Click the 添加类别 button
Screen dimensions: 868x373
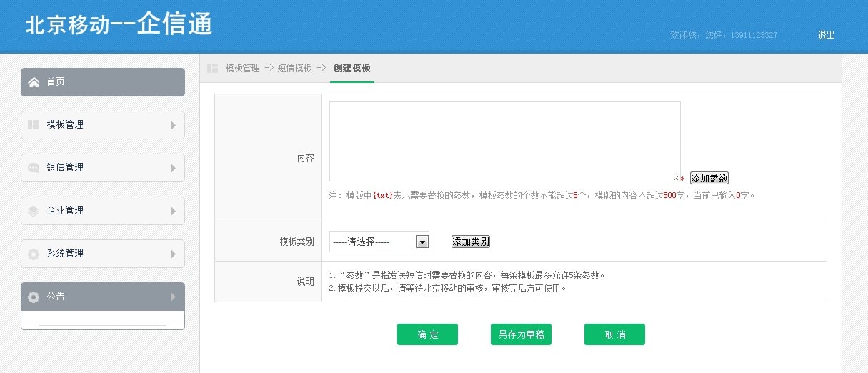[x=471, y=242]
